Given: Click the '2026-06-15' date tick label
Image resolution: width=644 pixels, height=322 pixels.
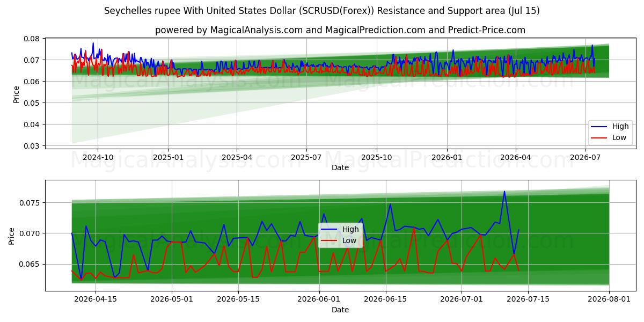Looking at the screenshot, I should pyautogui.click(x=386, y=299).
